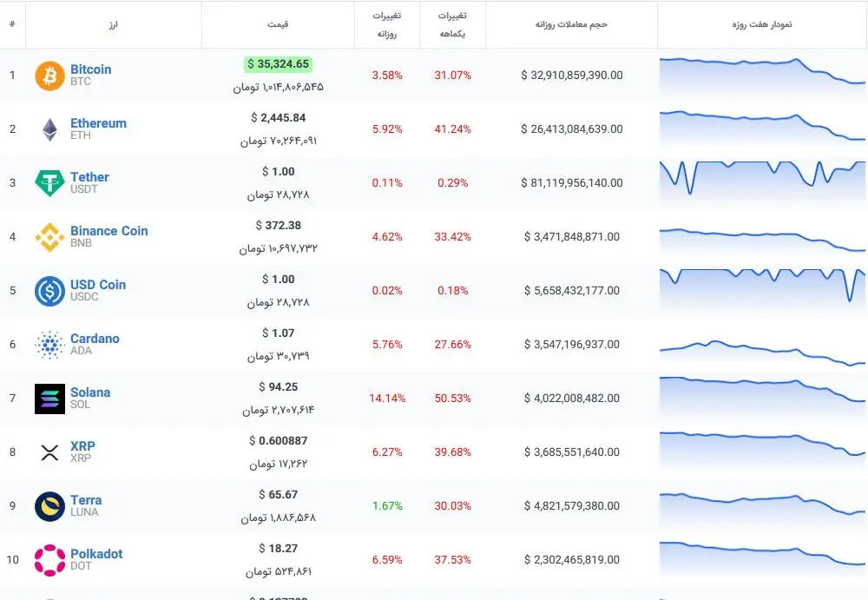Open the Ethereum name link
The image size is (868, 600).
pos(98,123)
